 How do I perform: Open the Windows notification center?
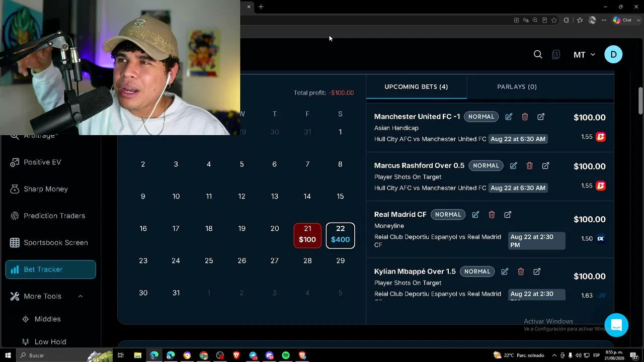click(x=634, y=355)
